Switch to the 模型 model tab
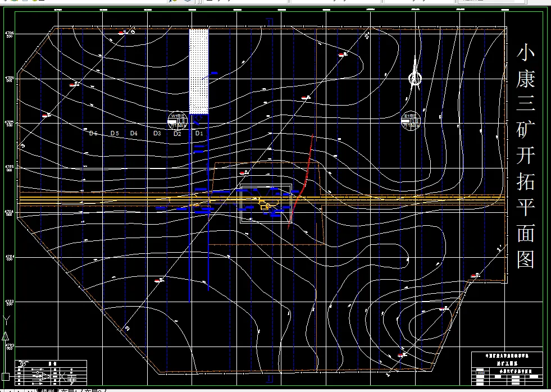This screenshot has height=392, width=551. [x=47, y=390]
